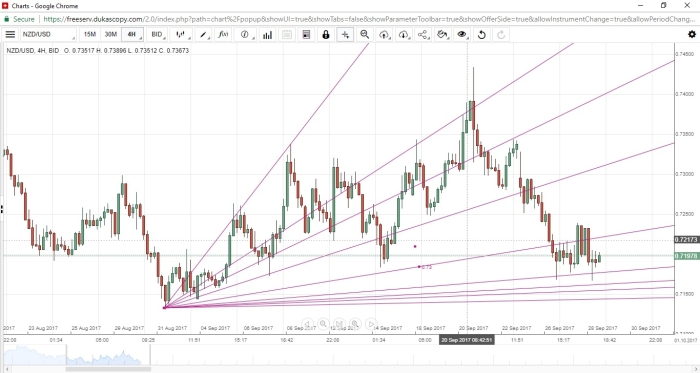
Task: Open the BID offer side dropdown
Action: coord(158,35)
